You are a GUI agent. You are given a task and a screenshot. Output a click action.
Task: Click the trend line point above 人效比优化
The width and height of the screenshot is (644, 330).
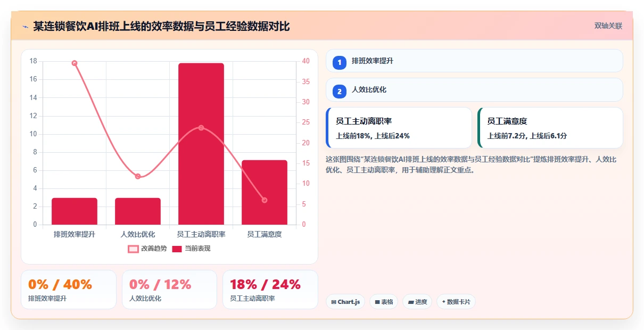138,176
